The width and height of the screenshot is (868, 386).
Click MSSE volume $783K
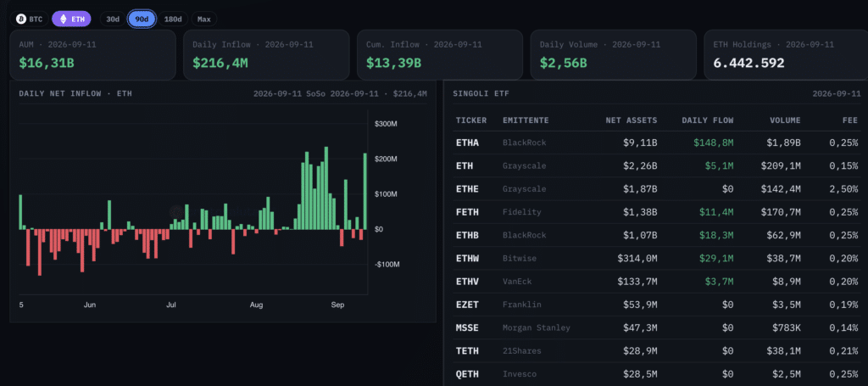pyautogui.click(x=786, y=327)
